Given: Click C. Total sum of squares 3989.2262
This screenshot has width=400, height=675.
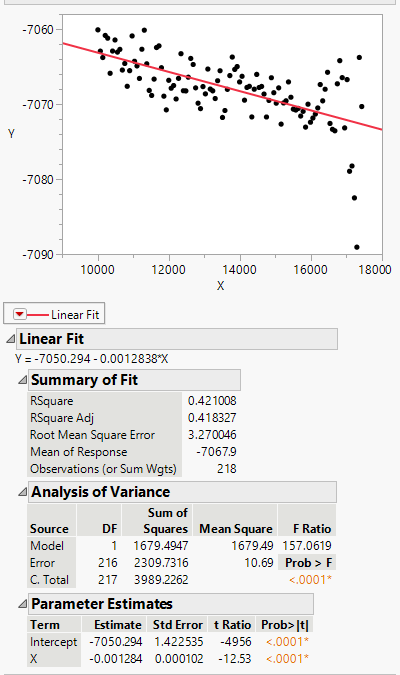Looking at the screenshot, I should coord(161,579).
